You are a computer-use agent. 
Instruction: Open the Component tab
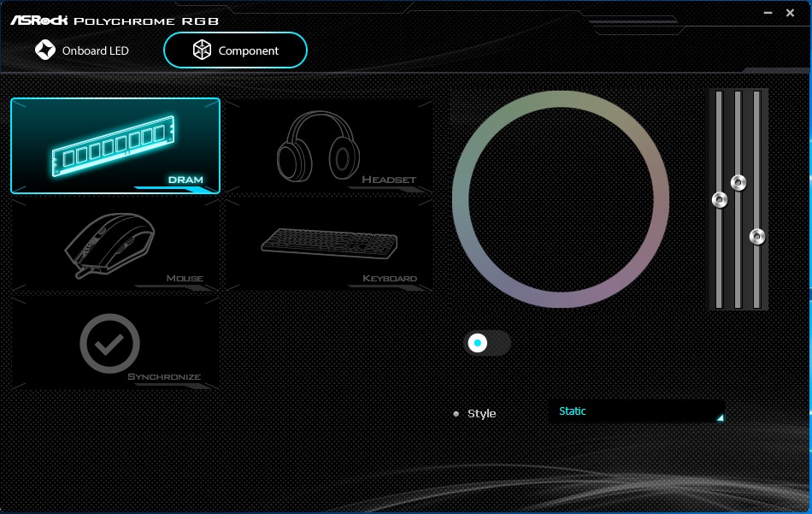coord(235,50)
